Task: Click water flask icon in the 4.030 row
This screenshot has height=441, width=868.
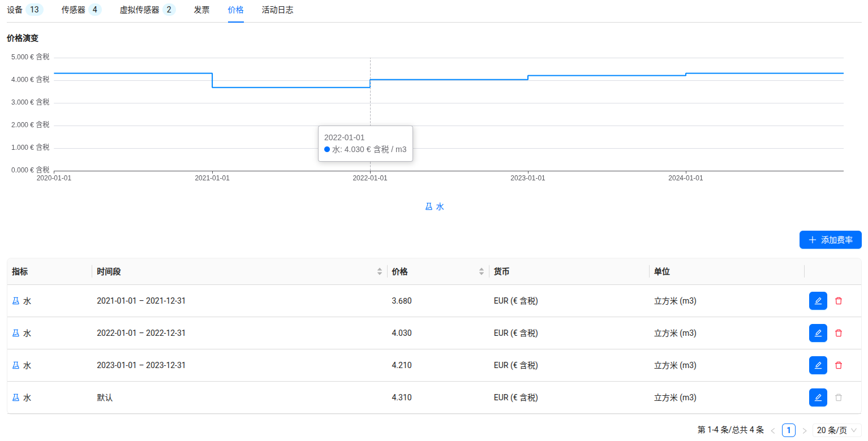Action: coord(16,333)
